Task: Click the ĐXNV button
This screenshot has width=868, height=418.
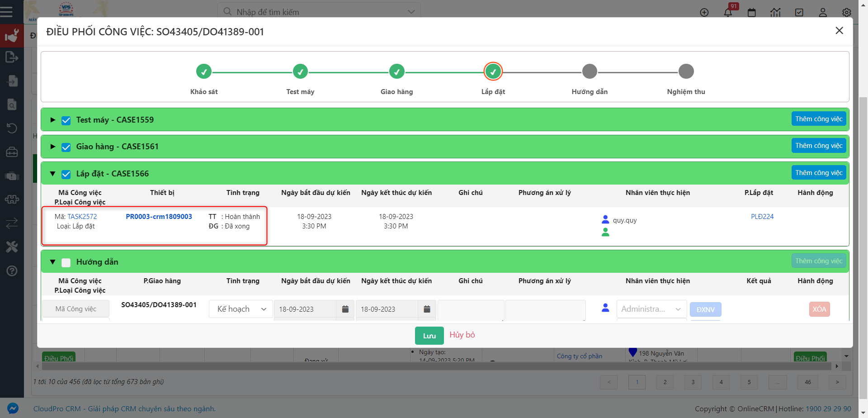Action: (706, 309)
